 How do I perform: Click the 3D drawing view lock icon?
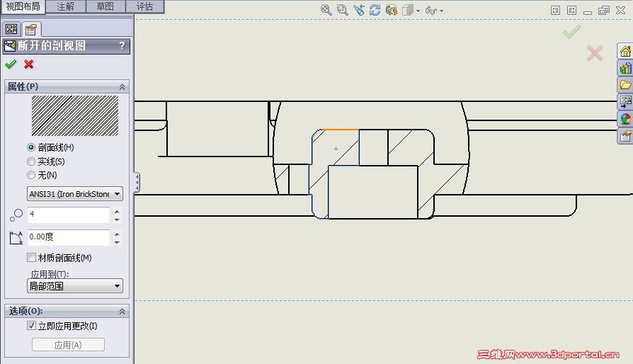point(391,10)
